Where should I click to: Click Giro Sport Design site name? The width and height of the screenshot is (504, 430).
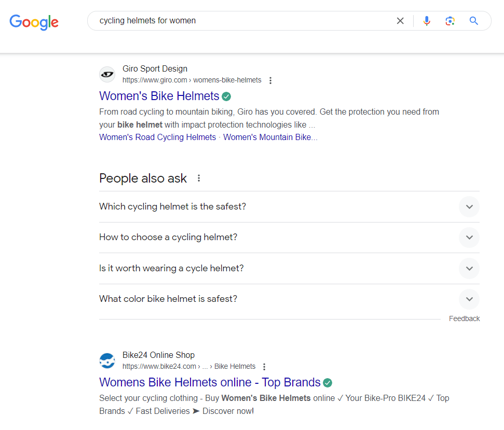(155, 68)
